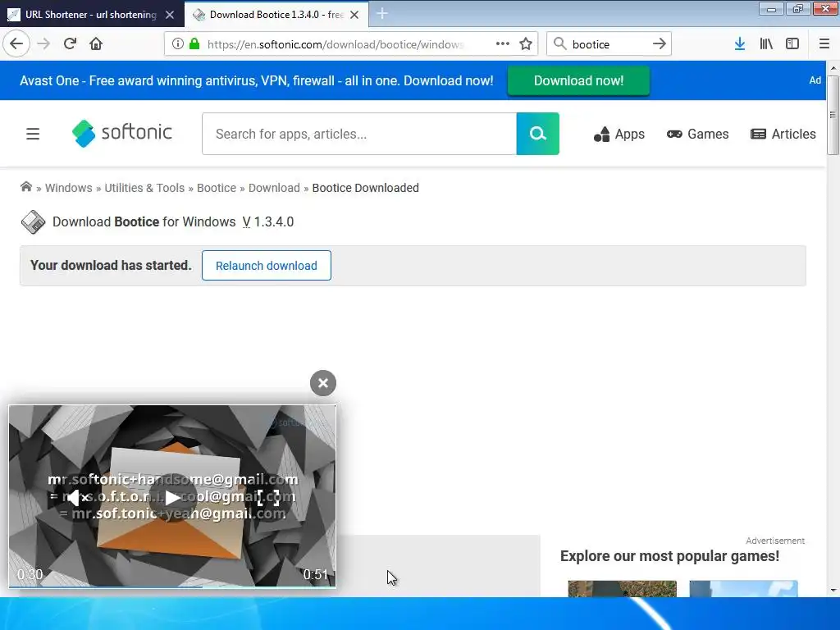Expand the video to fullscreen

[268, 498]
